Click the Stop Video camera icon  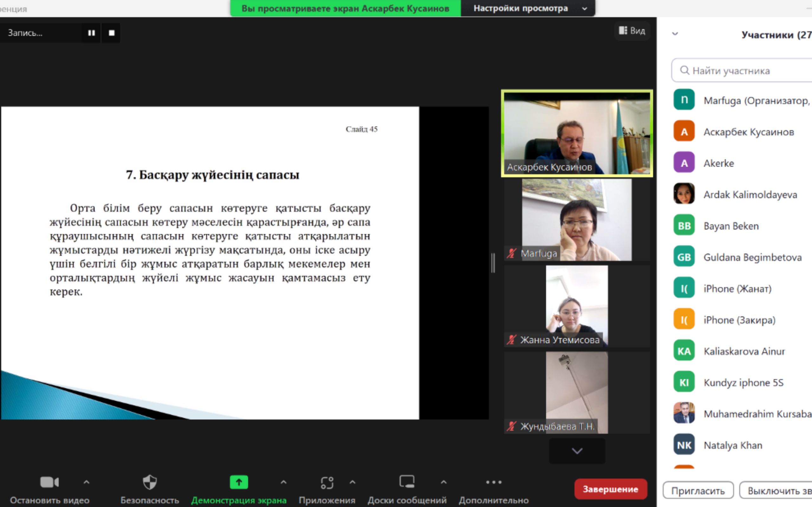(49, 482)
